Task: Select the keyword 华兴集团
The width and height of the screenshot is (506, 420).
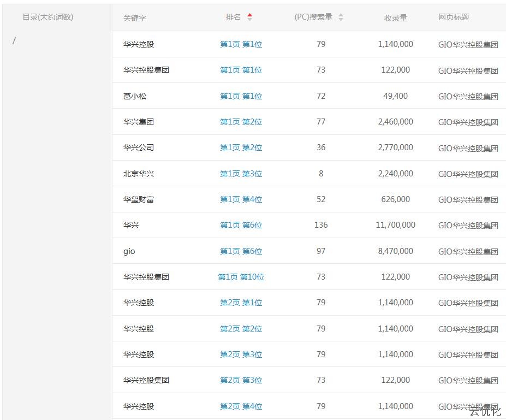Action: [x=139, y=122]
